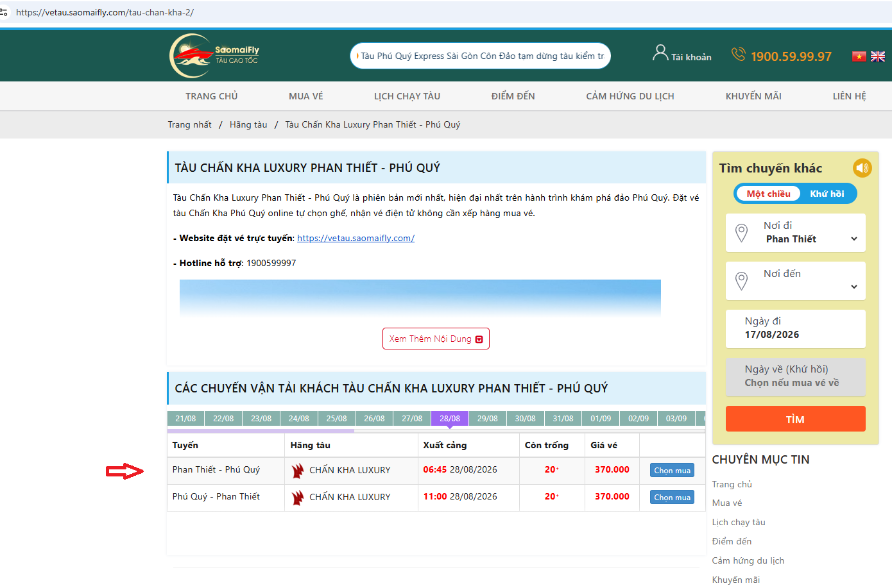The width and height of the screenshot is (892, 588).
Task: Click the SaomaiFly logo
Action: click(x=214, y=56)
